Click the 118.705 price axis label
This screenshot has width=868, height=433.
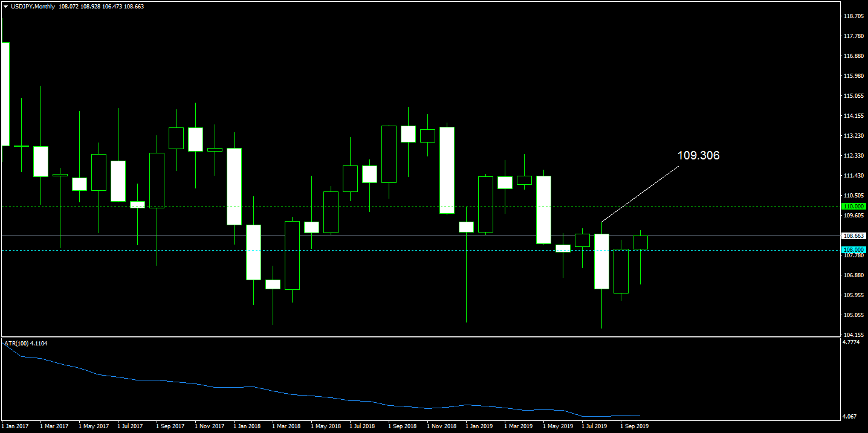[853, 16]
